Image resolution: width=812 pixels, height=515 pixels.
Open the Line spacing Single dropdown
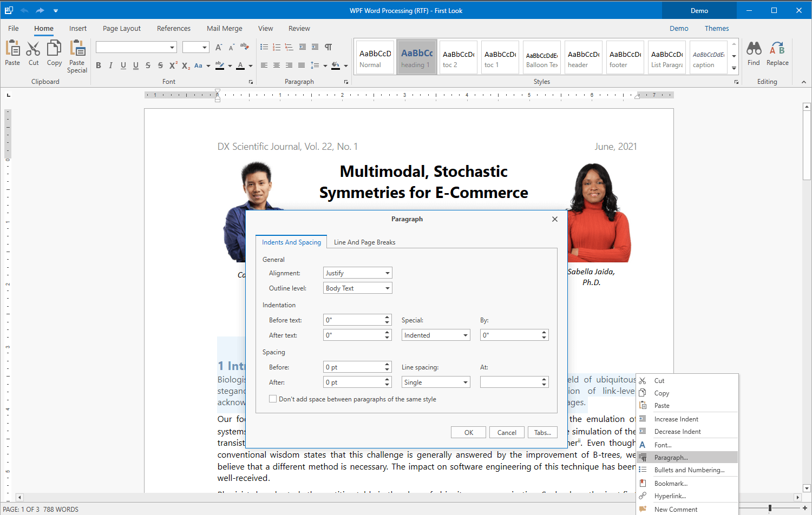point(436,382)
